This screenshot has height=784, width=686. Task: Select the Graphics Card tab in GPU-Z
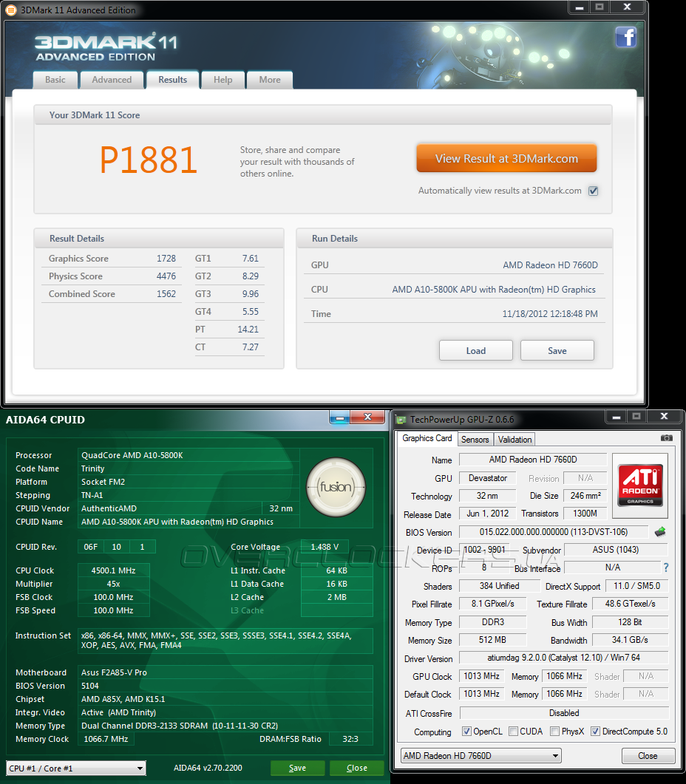tap(427, 438)
